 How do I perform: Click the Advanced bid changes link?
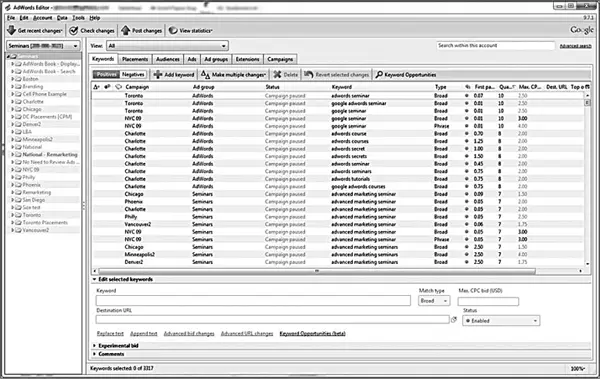tap(189, 333)
